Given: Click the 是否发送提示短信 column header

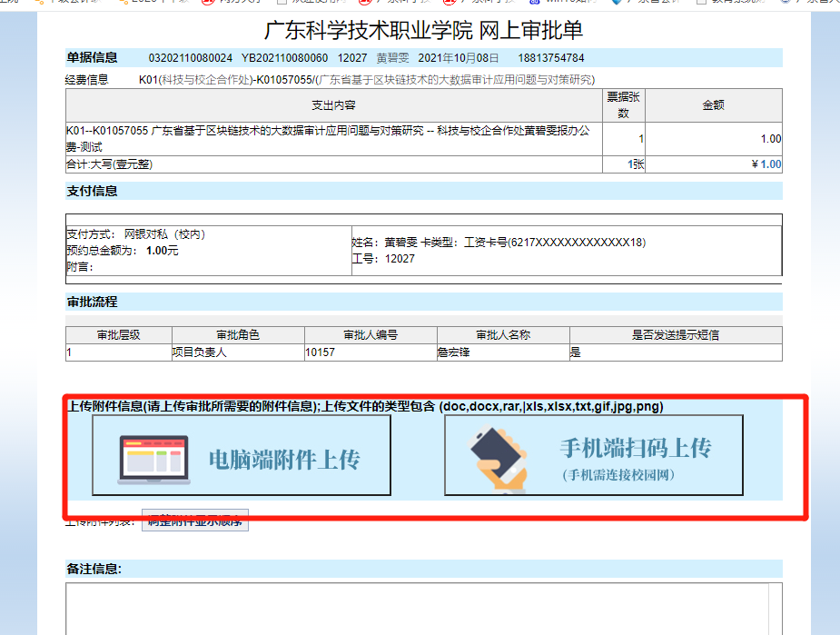Looking at the screenshot, I should click(676, 335).
